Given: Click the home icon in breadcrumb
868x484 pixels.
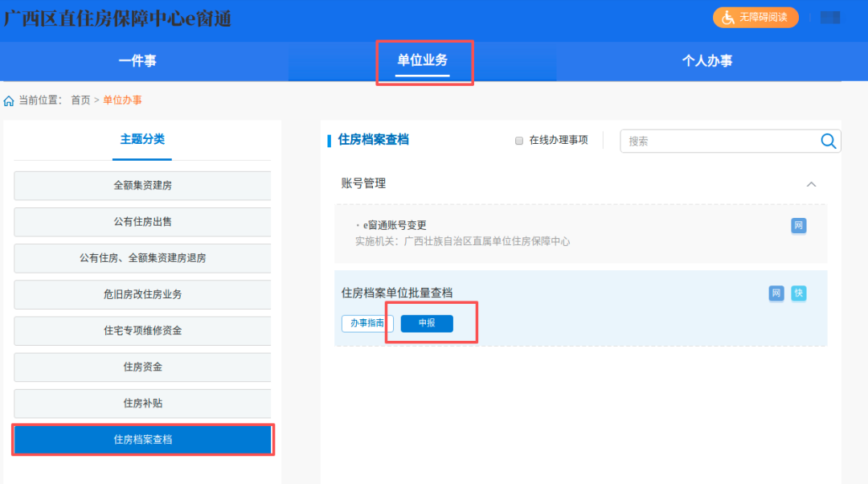Looking at the screenshot, I should pyautogui.click(x=9, y=100).
